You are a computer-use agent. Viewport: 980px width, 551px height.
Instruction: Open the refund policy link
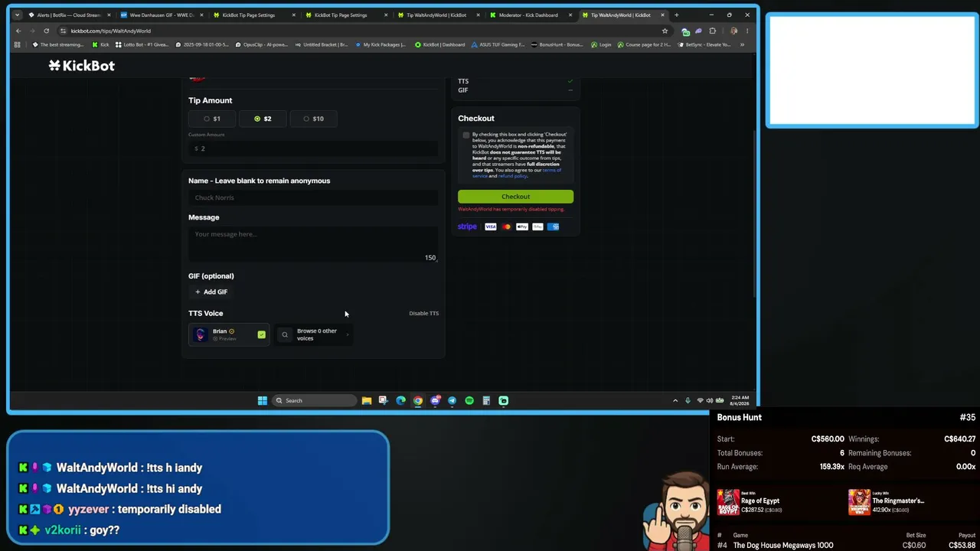[512, 176]
